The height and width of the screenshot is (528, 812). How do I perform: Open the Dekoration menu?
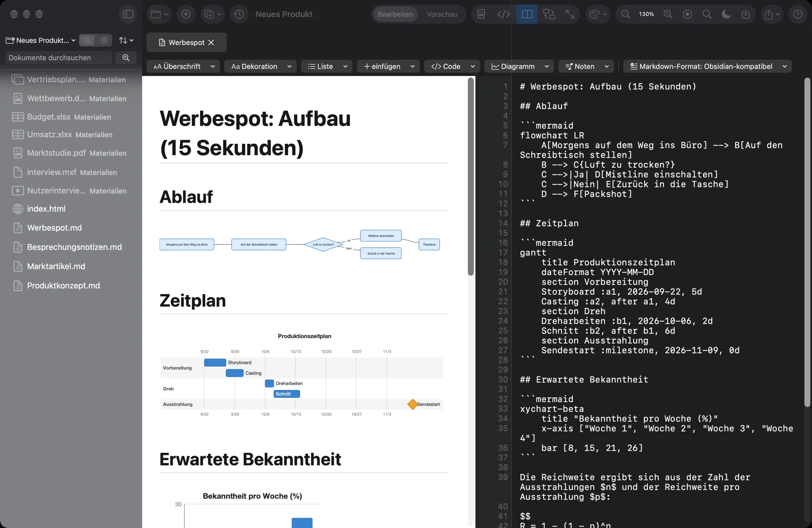pyautogui.click(x=260, y=66)
